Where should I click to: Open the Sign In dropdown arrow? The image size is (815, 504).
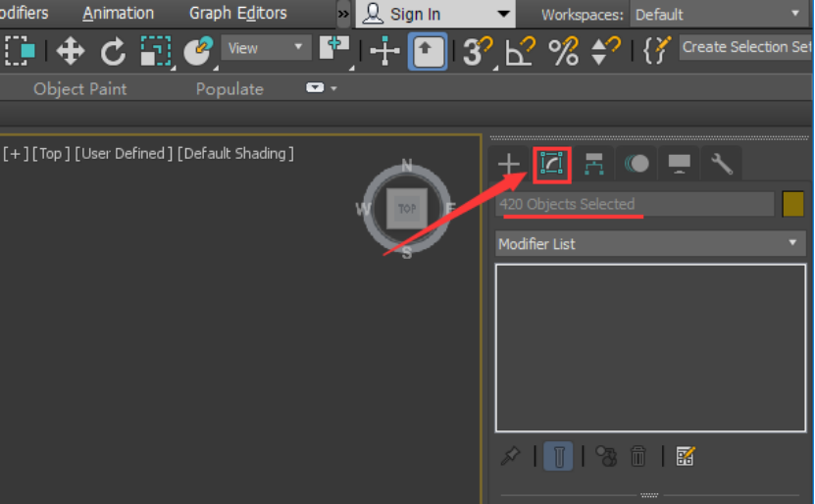[x=502, y=14]
